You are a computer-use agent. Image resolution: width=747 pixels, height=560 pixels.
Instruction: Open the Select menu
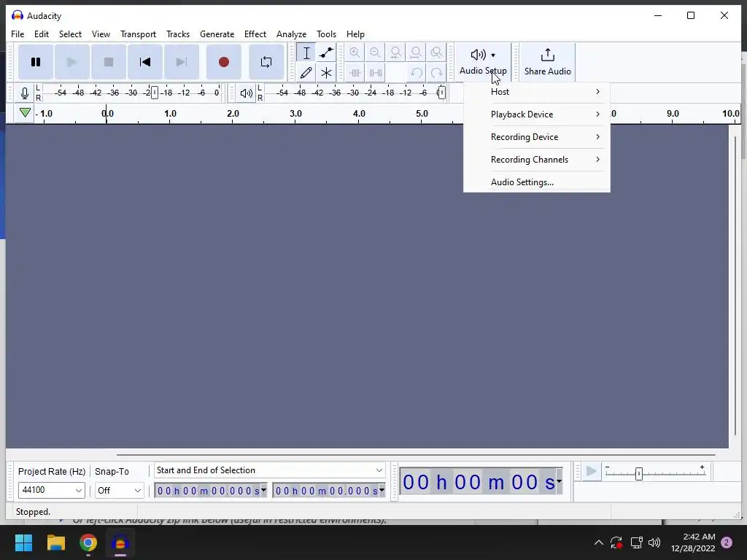(70, 34)
